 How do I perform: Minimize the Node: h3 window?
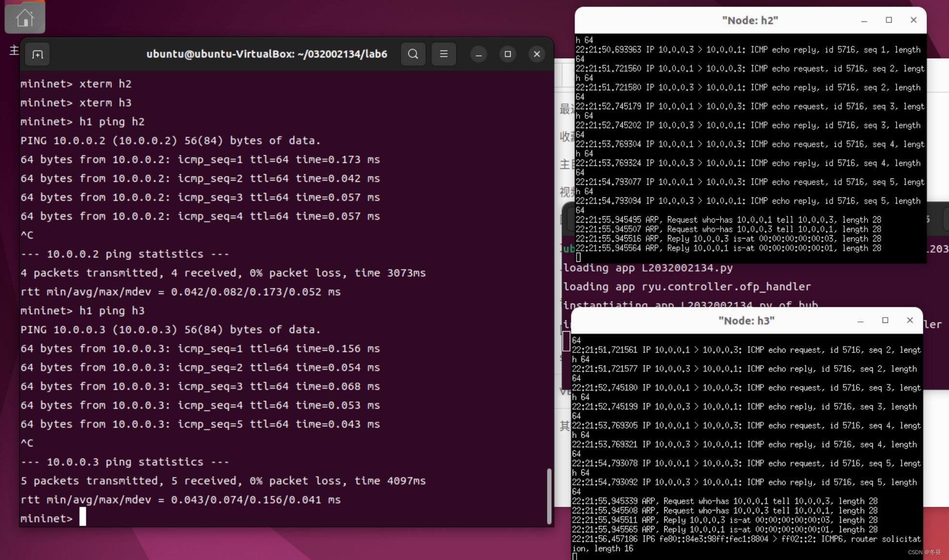(860, 320)
